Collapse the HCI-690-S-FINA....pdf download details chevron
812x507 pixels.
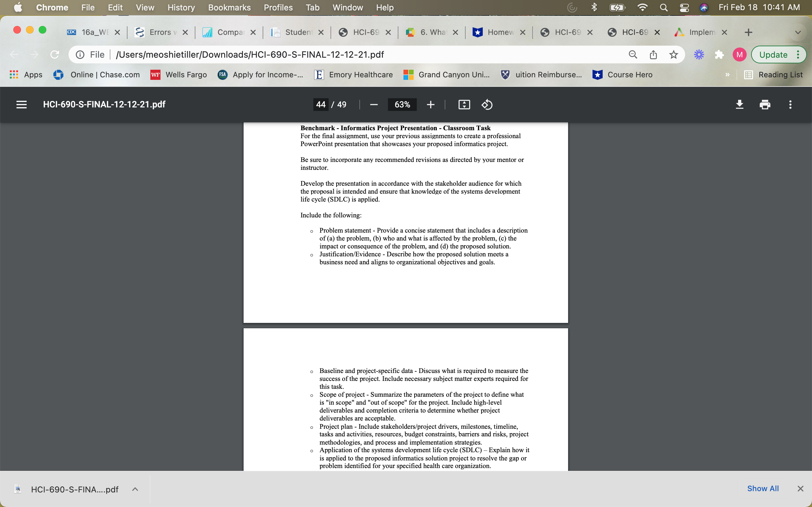135,489
